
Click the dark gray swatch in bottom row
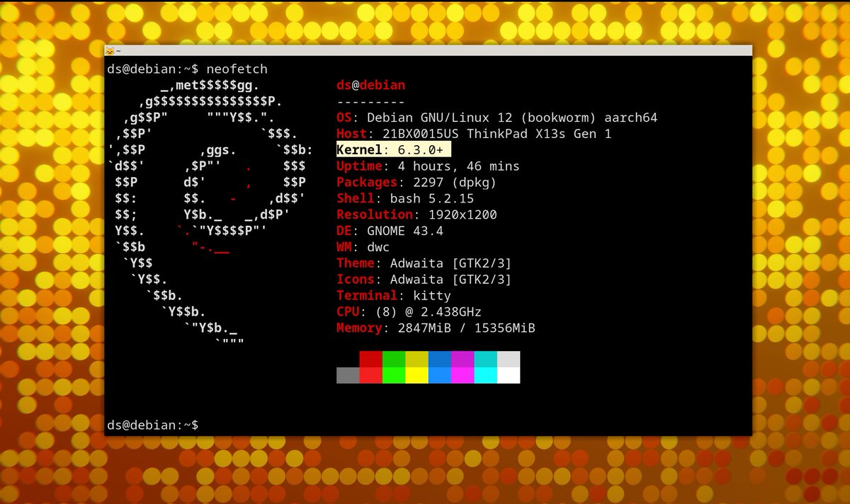pyautogui.click(x=348, y=375)
